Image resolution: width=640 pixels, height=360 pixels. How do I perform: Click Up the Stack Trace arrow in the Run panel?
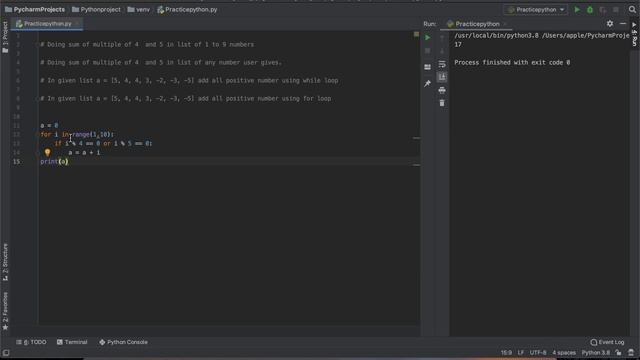[x=442, y=38]
